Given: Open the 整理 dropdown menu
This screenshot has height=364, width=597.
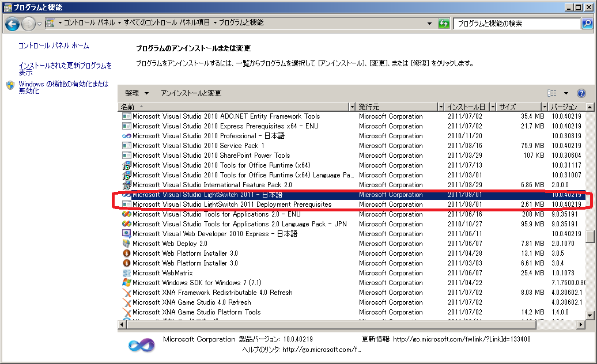Looking at the screenshot, I should pyautogui.click(x=137, y=93).
